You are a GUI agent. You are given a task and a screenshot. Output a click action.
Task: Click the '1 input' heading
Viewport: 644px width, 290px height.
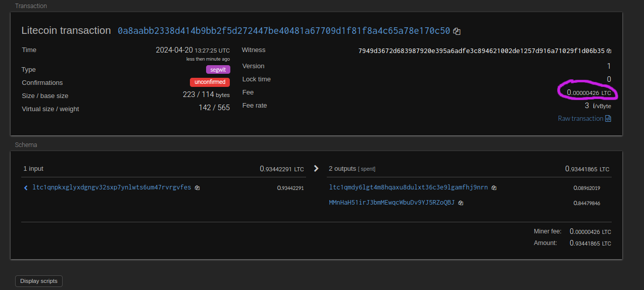tap(33, 169)
